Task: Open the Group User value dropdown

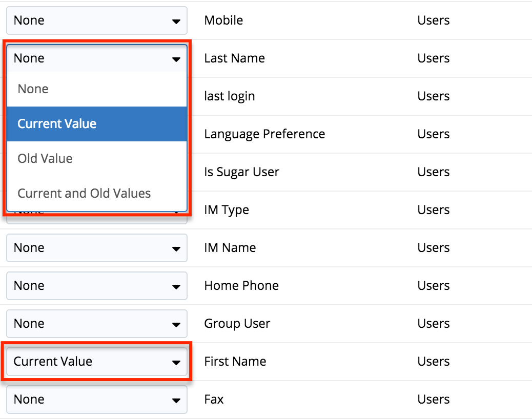Action: tap(96, 324)
